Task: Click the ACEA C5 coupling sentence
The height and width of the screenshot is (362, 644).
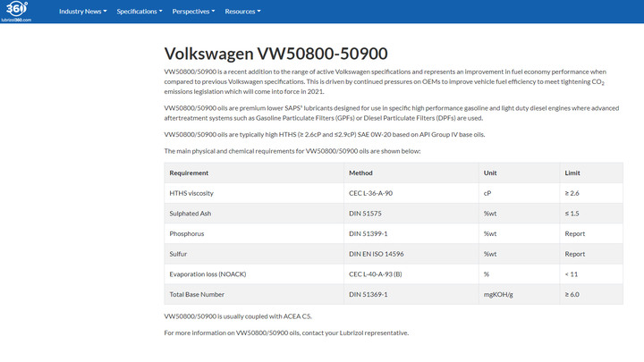Action: 238,316
